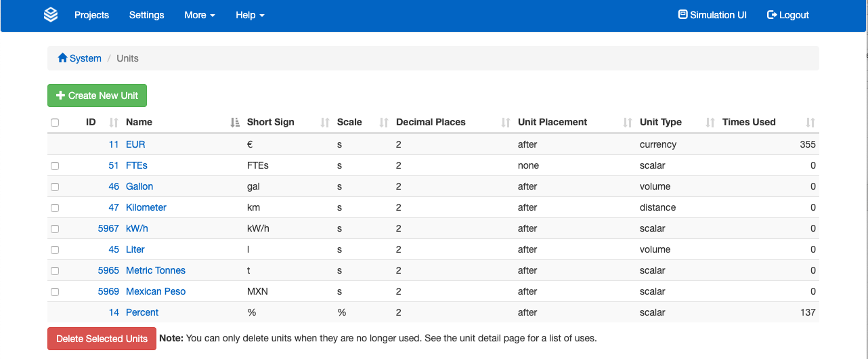Open the Projects menu item

(x=91, y=15)
